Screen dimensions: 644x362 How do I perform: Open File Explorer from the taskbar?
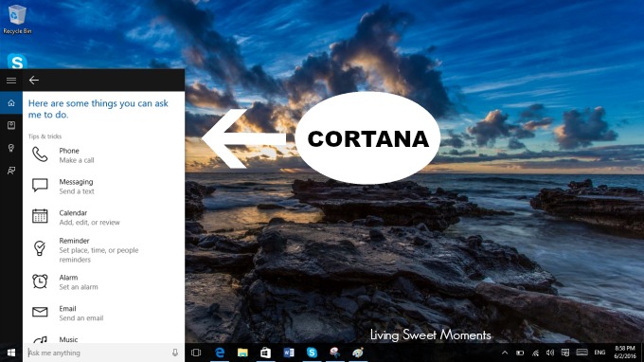(x=242, y=353)
